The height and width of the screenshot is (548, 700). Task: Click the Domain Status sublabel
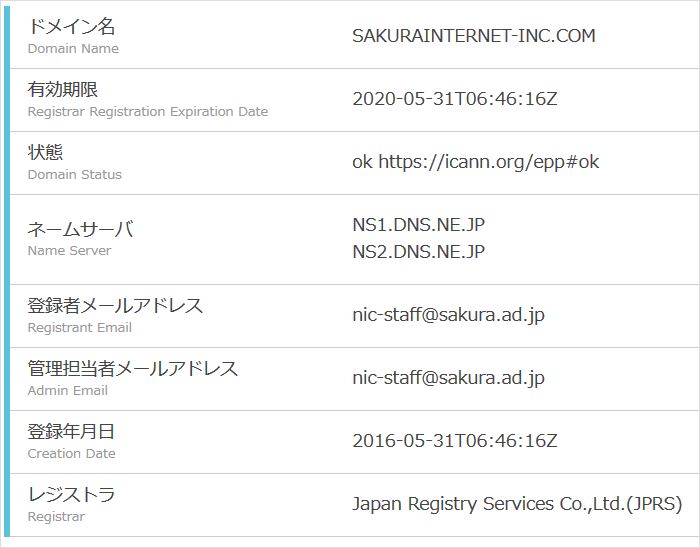[x=75, y=175]
